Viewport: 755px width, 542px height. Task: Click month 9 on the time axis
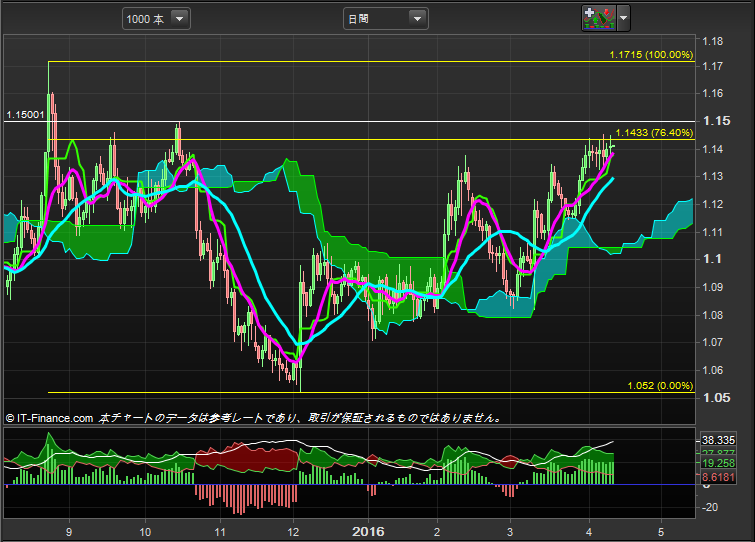69,532
